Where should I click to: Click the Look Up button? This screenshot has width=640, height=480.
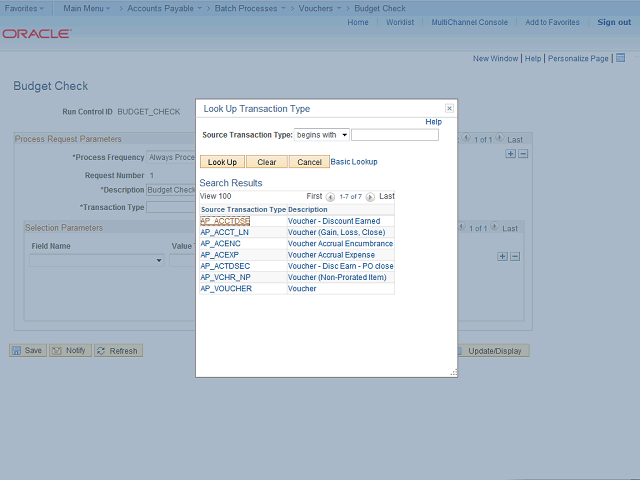click(x=222, y=162)
